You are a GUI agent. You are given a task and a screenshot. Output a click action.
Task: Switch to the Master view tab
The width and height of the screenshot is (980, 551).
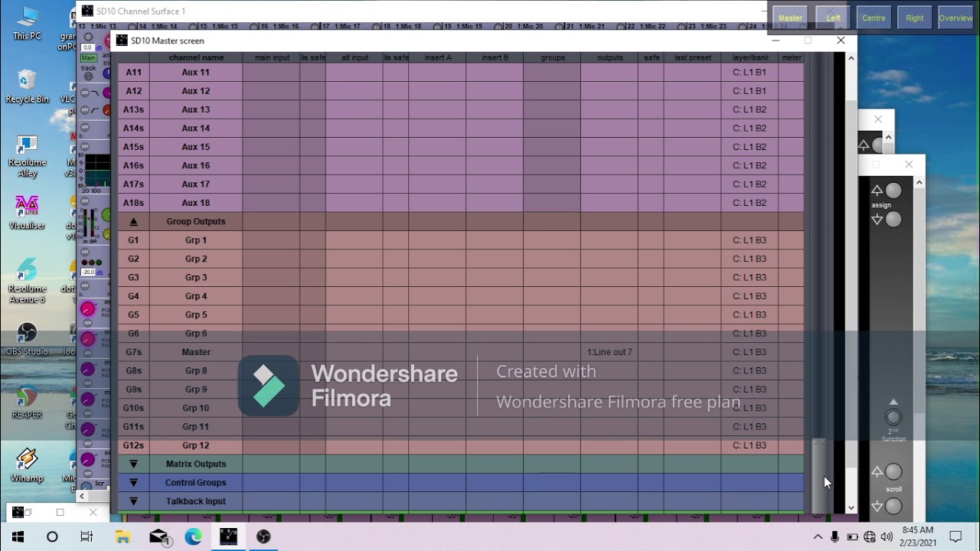pyautogui.click(x=790, y=18)
